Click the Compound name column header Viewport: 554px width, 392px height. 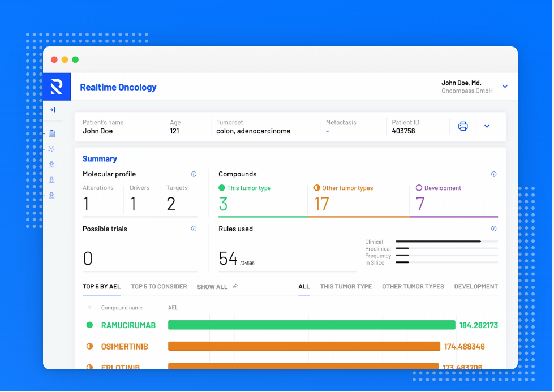pyautogui.click(x=122, y=308)
